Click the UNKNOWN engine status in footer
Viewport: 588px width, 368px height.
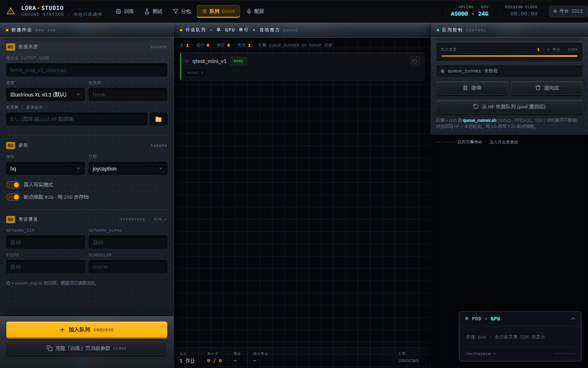[x=408, y=361]
